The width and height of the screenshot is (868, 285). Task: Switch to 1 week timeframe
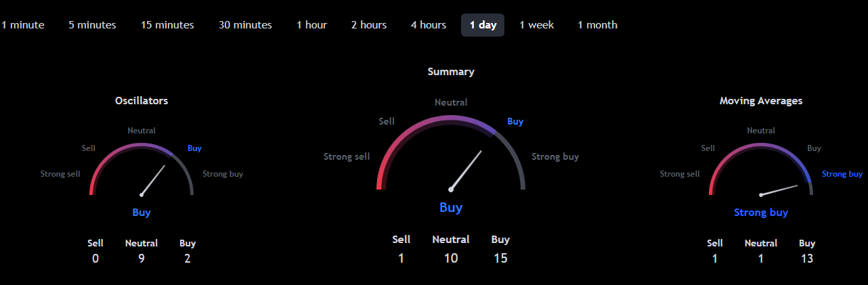coord(536,25)
